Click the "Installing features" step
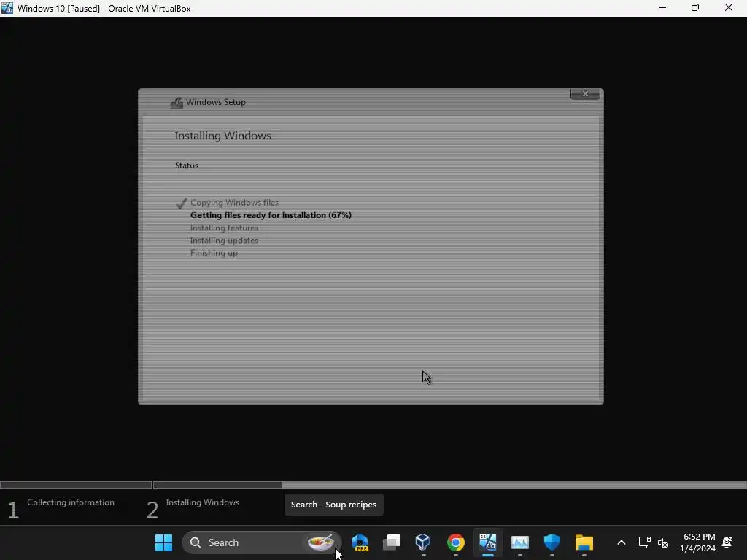The height and width of the screenshot is (560, 747). (224, 228)
